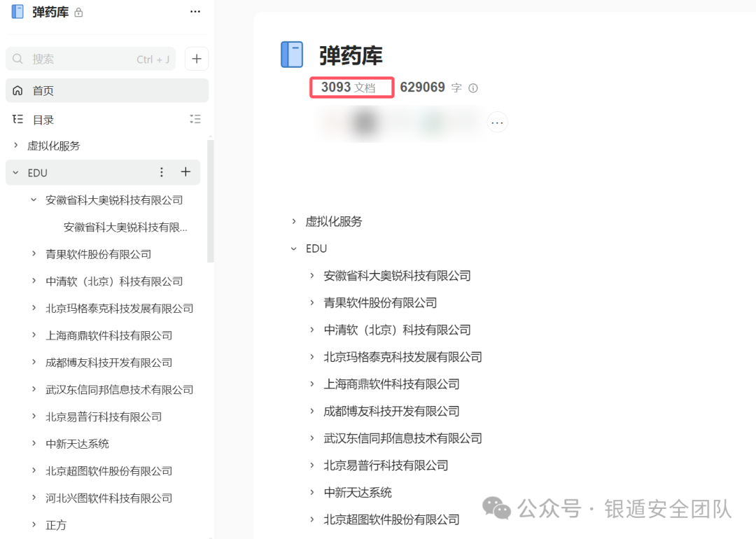
Task: Open the vertical dots menu on EDU row
Action: [x=162, y=172]
